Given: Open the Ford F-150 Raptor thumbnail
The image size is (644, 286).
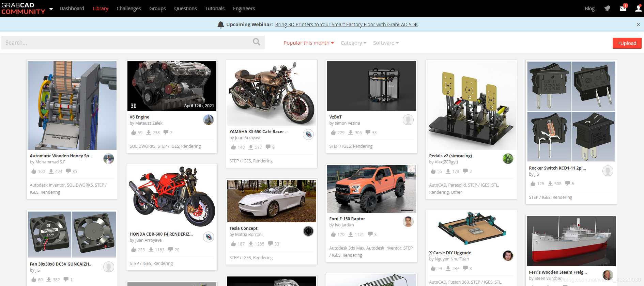Looking at the screenshot, I should point(371,189).
